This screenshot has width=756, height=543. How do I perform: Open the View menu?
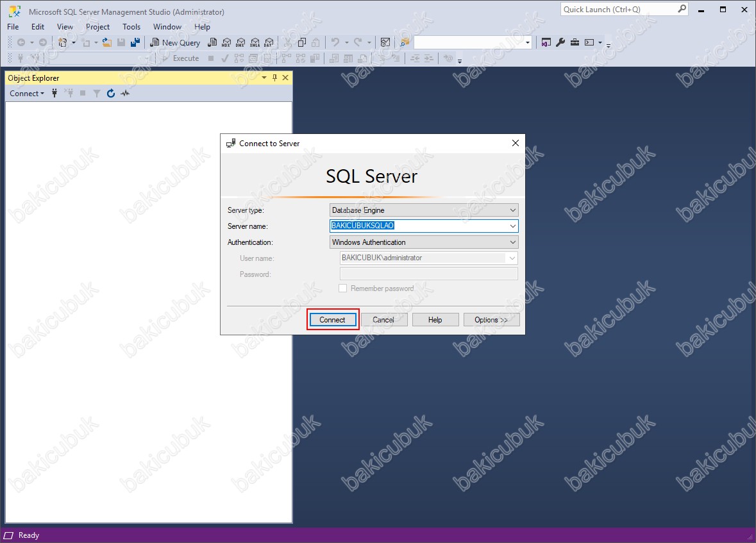[65, 26]
